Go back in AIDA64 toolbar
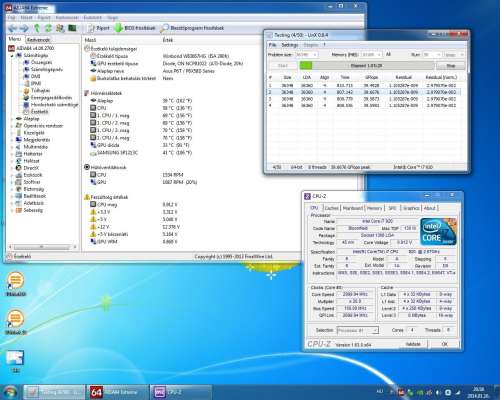 (x=12, y=28)
